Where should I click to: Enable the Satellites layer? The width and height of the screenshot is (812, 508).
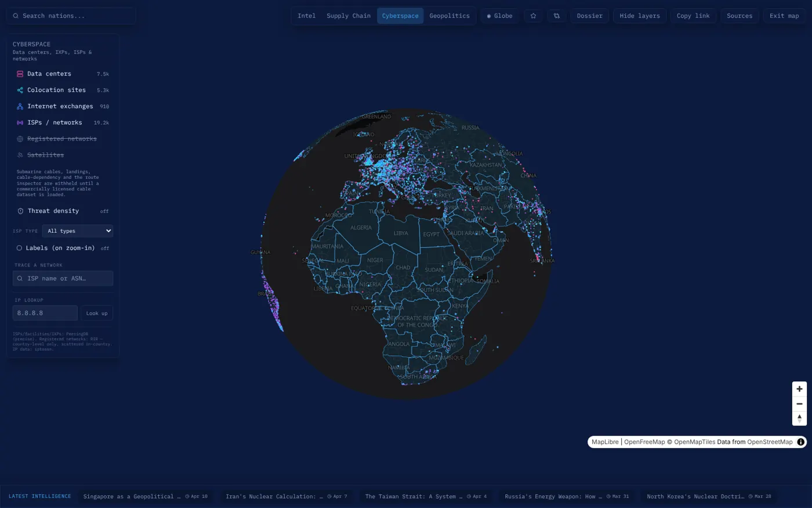(63, 155)
